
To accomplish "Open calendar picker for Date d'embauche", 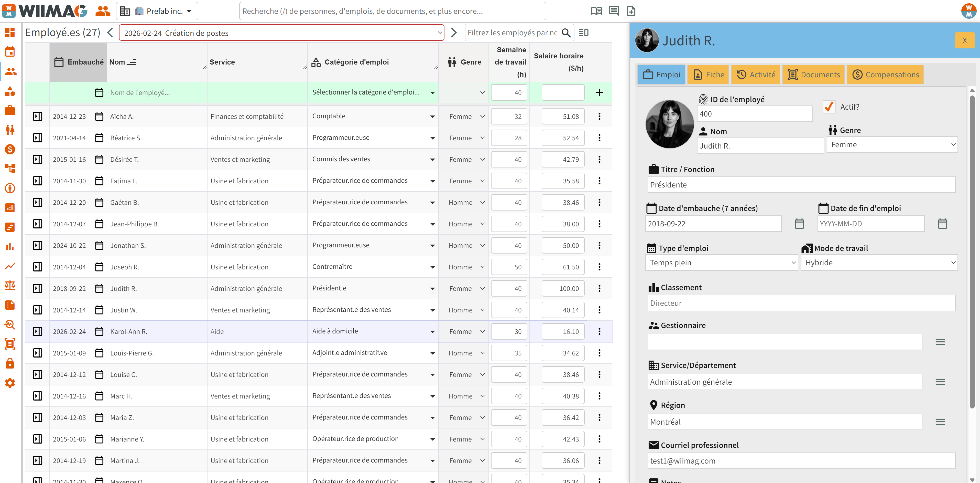I will point(799,224).
